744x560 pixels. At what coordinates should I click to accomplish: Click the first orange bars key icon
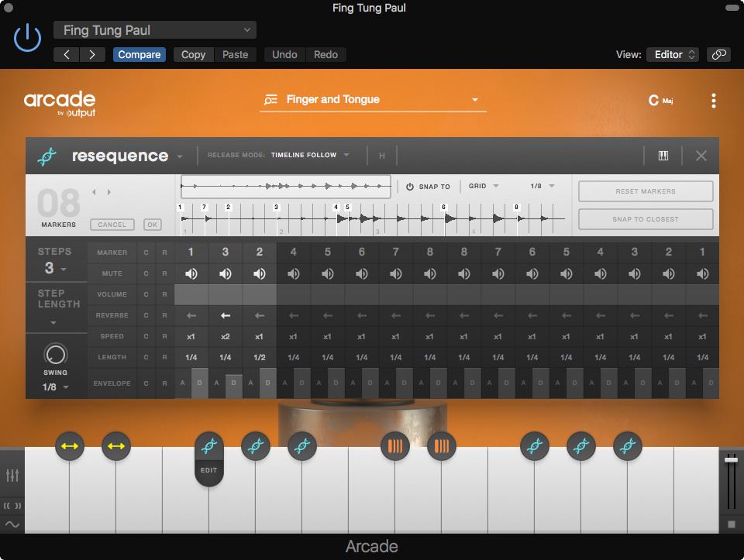394,446
